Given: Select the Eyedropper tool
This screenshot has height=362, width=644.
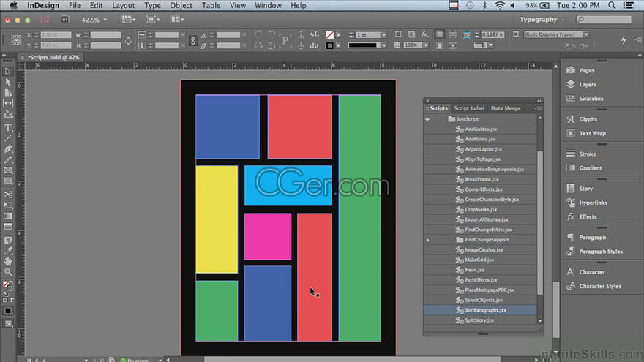Looking at the screenshot, I should (8, 251).
